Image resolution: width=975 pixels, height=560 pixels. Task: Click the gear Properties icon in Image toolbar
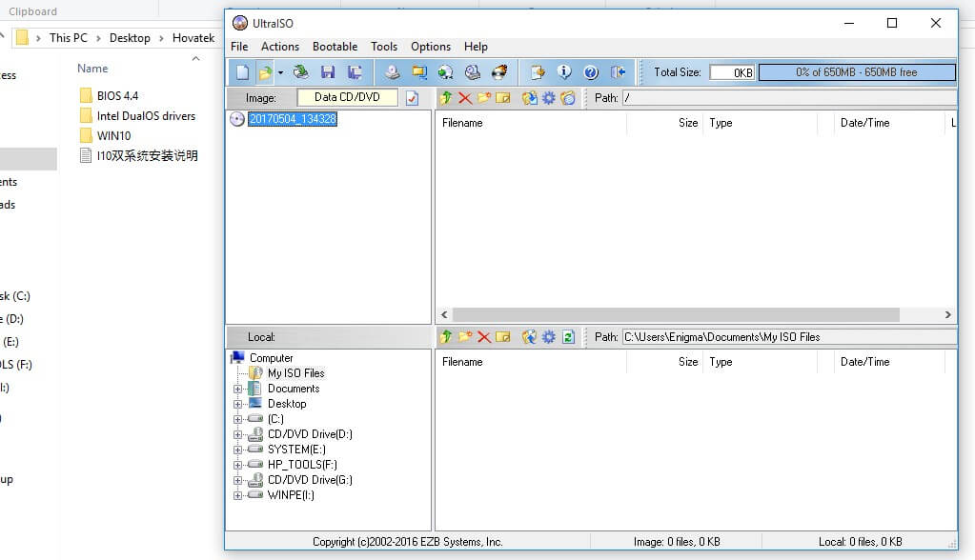[548, 98]
